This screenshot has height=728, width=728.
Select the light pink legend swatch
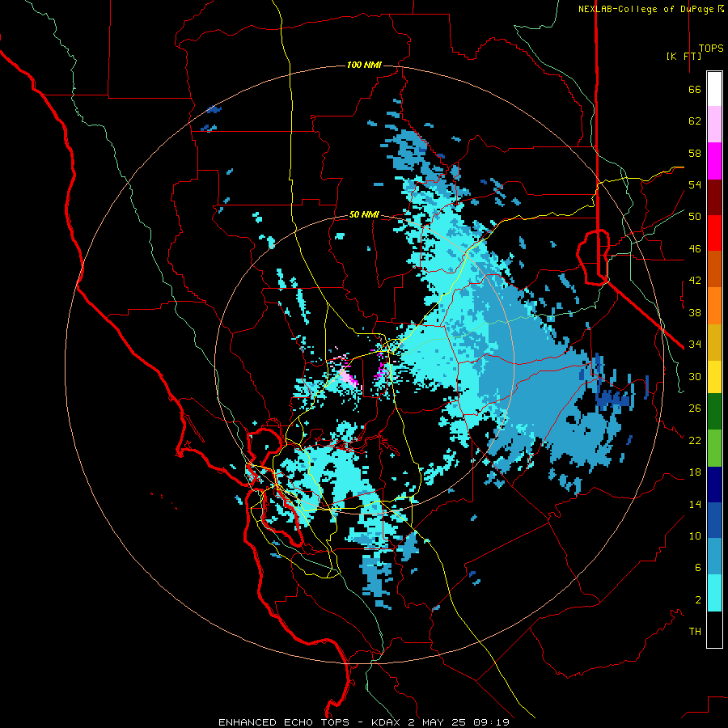coord(714,125)
